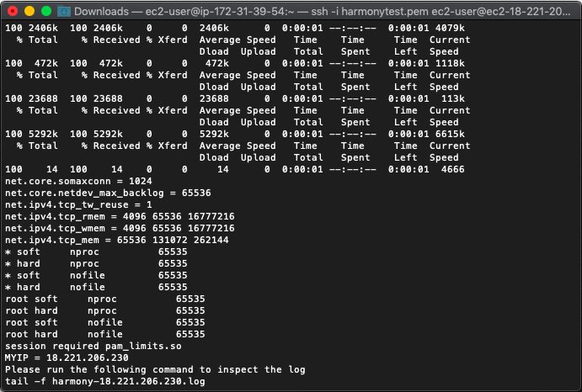Click the 'root soft nproc' limits line

click(x=105, y=299)
